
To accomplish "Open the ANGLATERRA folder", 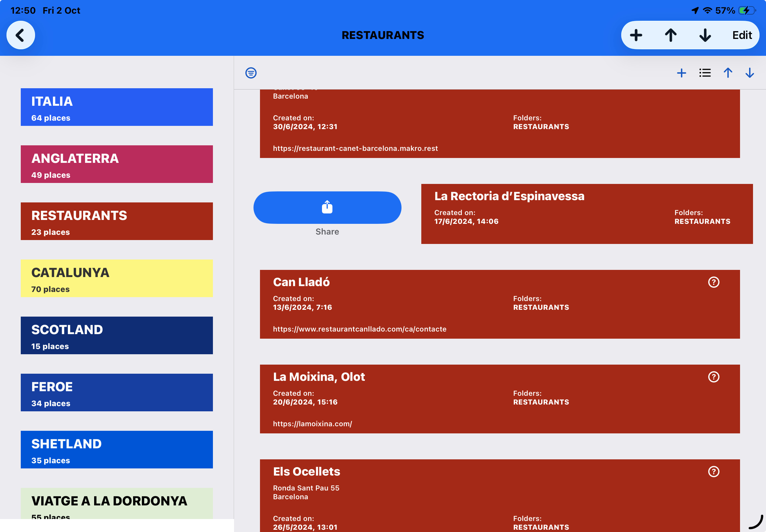I will [117, 164].
